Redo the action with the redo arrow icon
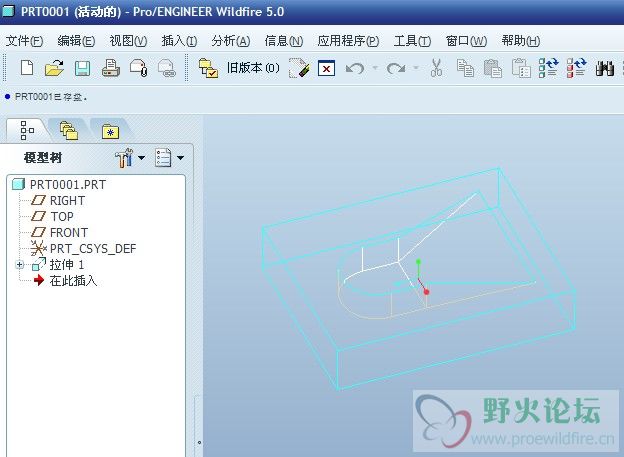 [396, 68]
